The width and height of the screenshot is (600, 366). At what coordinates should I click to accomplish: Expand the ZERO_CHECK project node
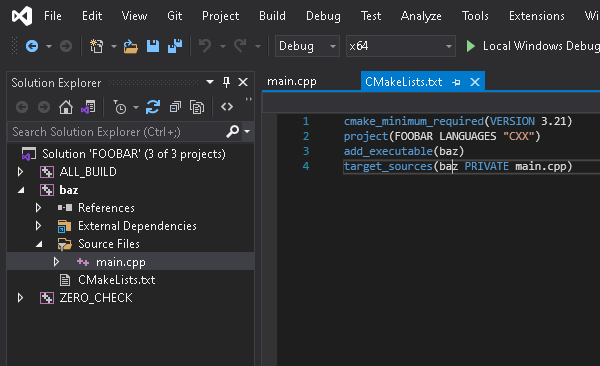point(20,298)
